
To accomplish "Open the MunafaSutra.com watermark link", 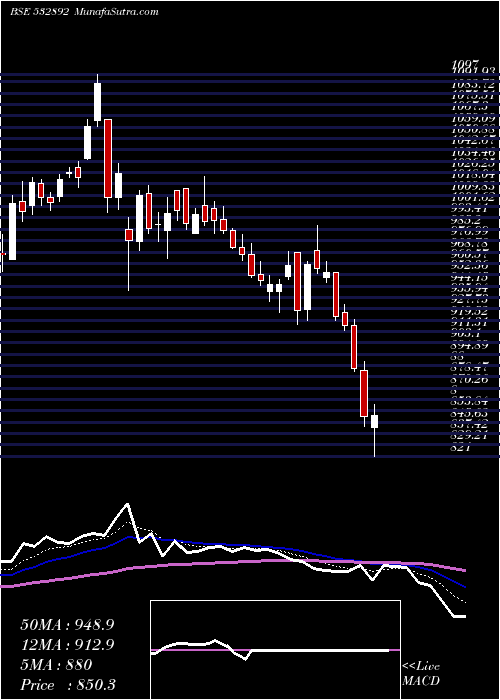I will point(115,12).
